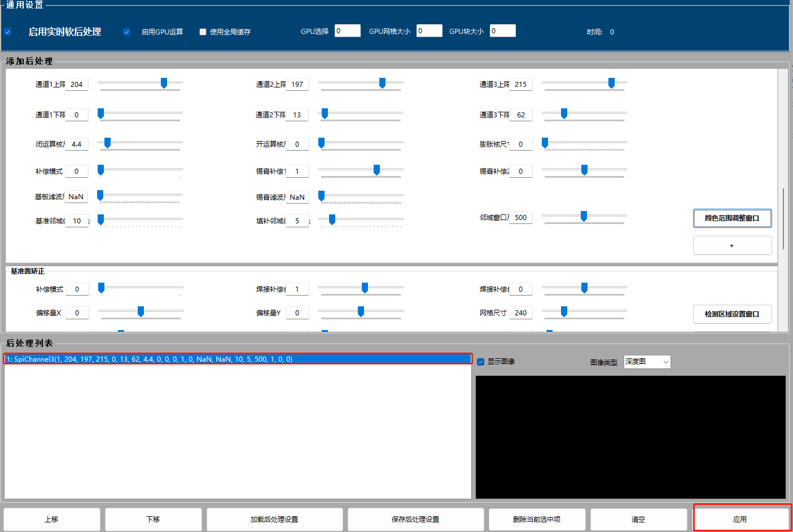Click the 基板滤波 slider handle
Image resolution: width=793 pixels, height=532 pixels.
click(x=100, y=195)
